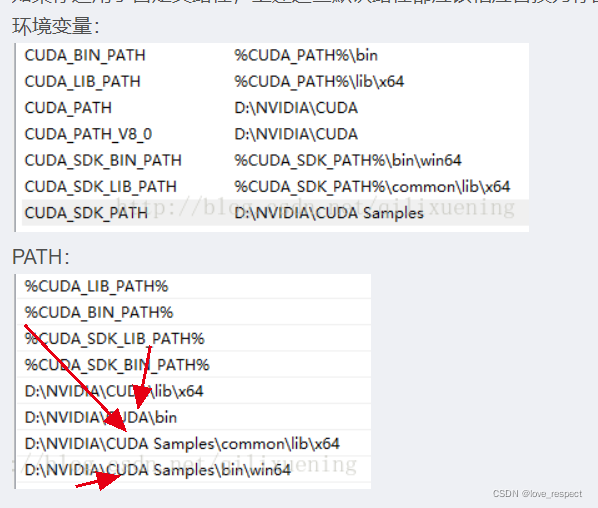
Task: Click the CUDA Samples\bin\win64 PATH entry
Action: [194, 470]
